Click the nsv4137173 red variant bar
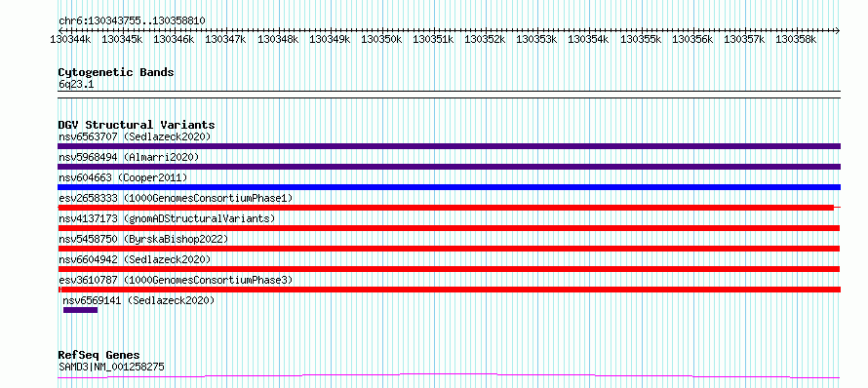 [x=449, y=228]
